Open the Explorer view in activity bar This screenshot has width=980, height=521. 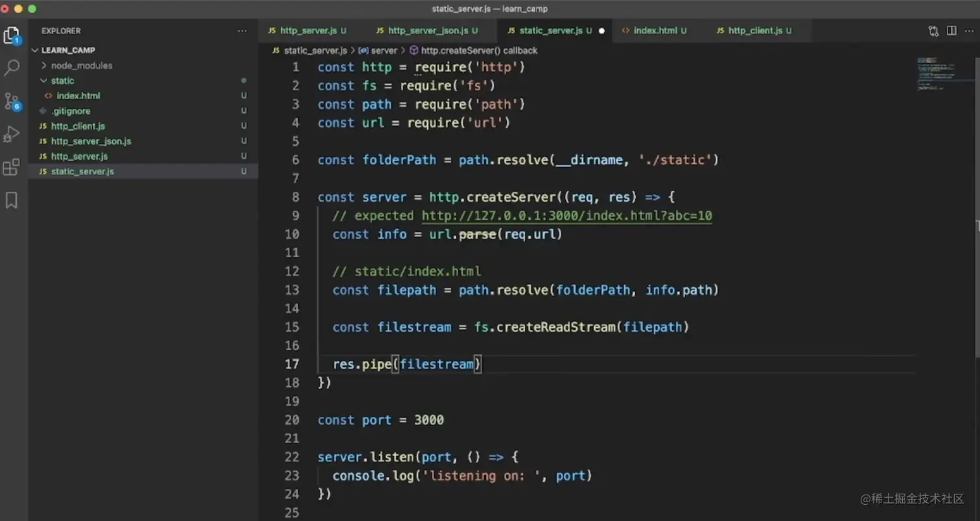tap(12, 35)
